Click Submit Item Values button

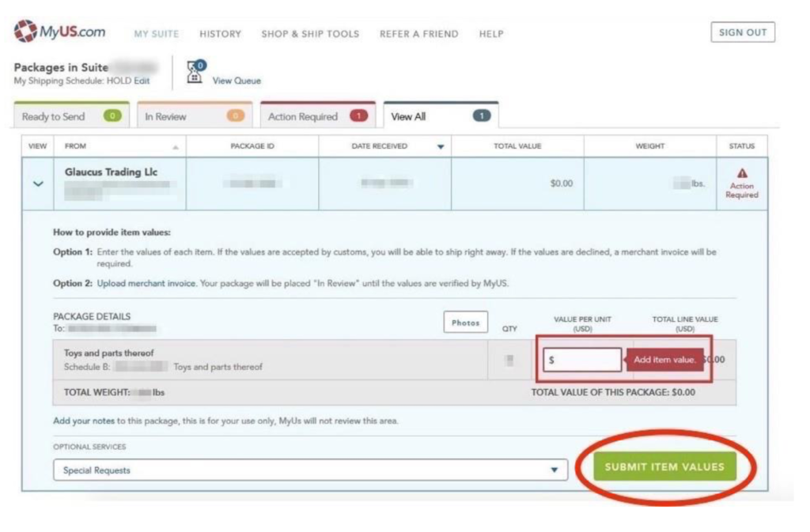664,466
